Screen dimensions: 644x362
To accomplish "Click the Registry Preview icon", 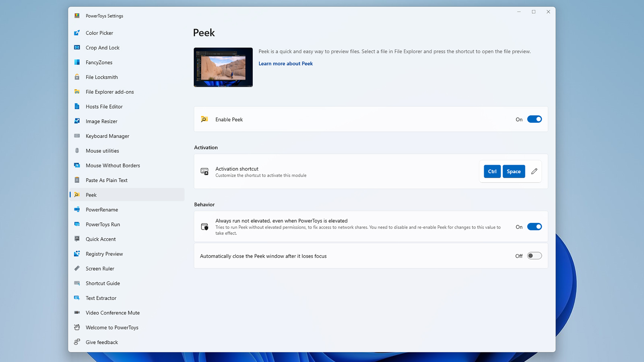I will (77, 254).
